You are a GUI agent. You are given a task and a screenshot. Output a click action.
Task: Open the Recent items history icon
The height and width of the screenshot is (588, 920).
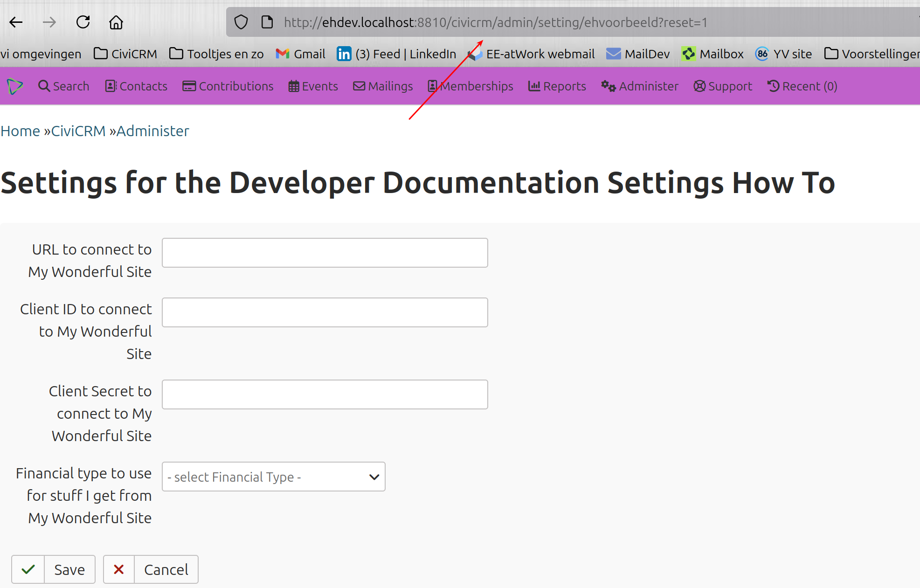click(x=773, y=86)
